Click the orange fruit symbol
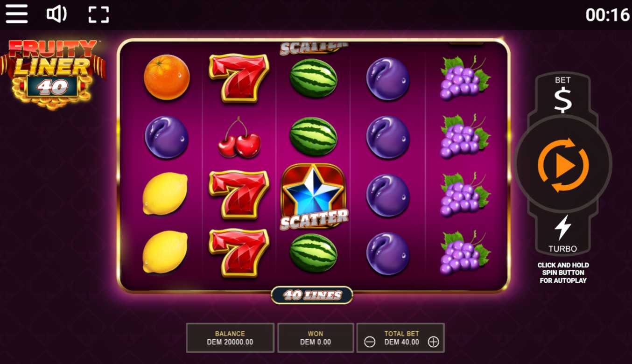This screenshot has height=364, width=632. 167,77
